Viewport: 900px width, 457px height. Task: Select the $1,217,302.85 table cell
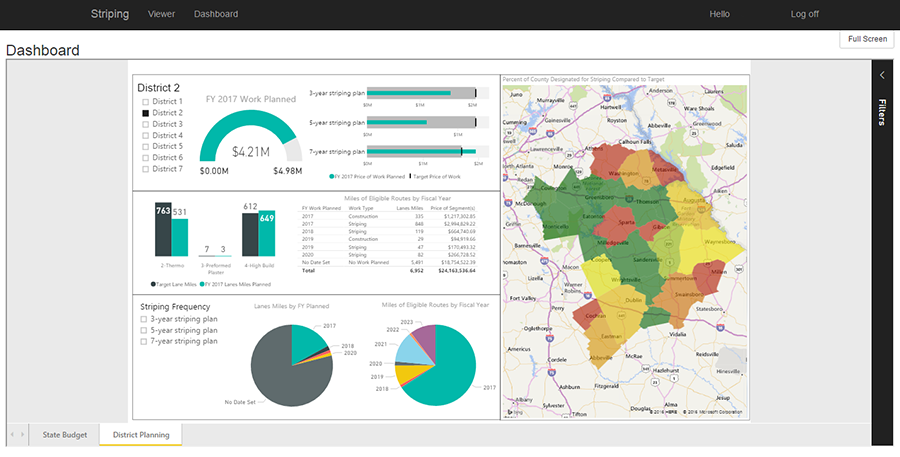coord(456,216)
